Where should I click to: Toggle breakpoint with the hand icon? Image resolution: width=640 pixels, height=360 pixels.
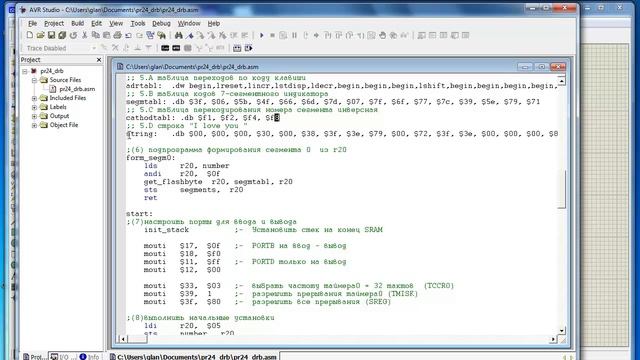tap(382, 36)
